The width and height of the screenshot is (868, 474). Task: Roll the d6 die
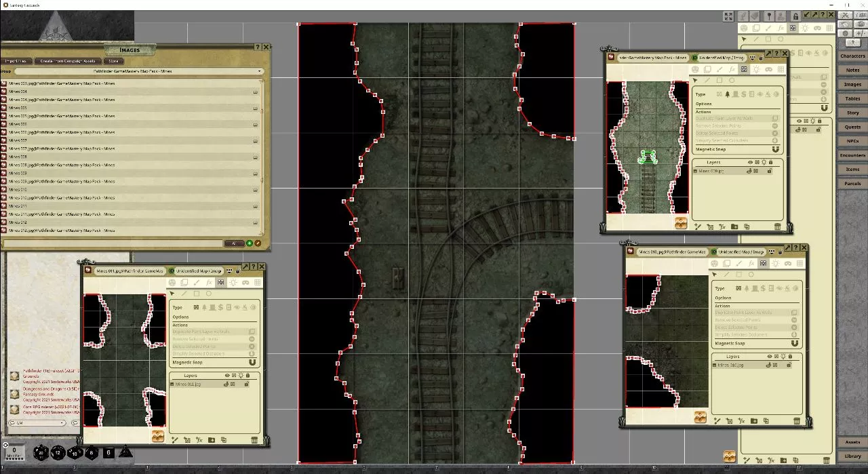(x=108, y=452)
